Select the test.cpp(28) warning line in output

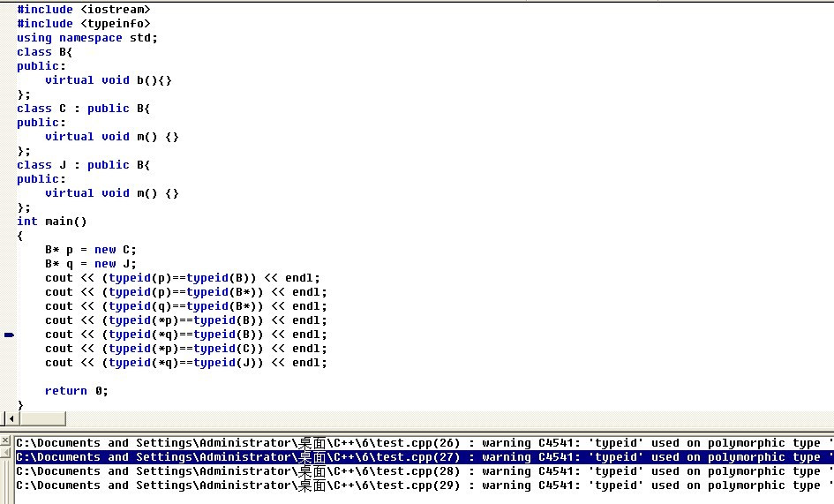pos(424,471)
